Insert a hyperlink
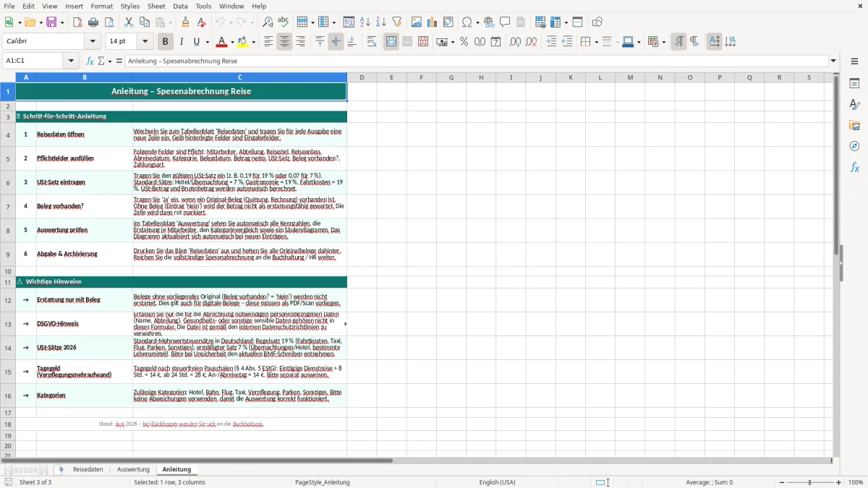The height and width of the screenshot is (488, 868). click(x=489, y=22)
